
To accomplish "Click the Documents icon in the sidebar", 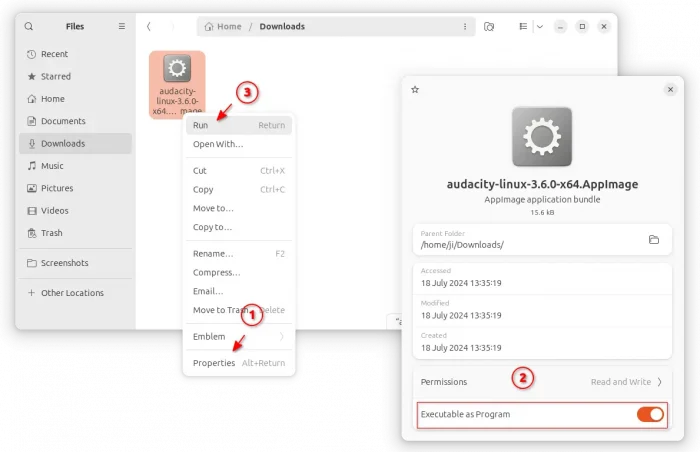I will (x=31, y=121).
